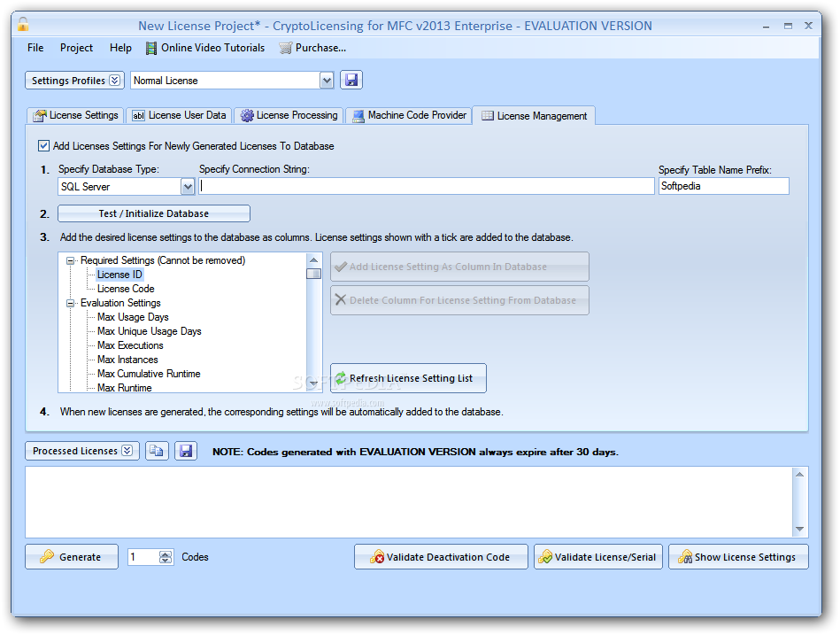Click the Refresh License Setting List button
840x635 pixels.
(408, 378)
